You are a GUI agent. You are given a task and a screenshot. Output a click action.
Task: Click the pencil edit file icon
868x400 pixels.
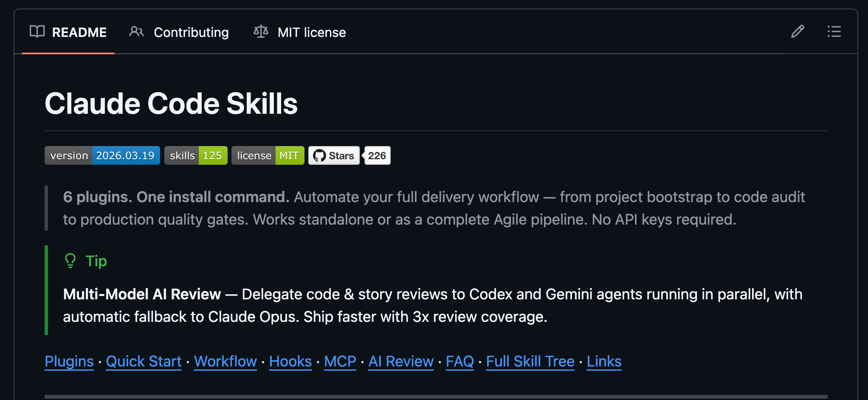click(x=798, y=32)
